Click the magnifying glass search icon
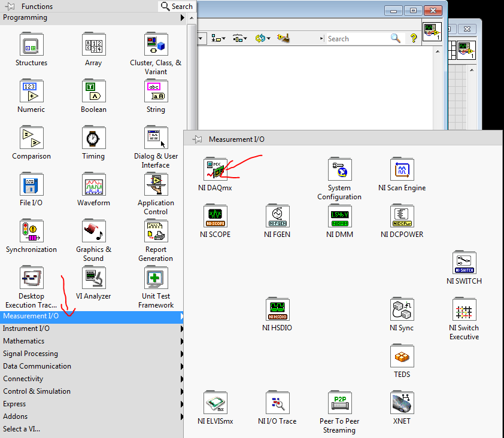This screenshot has height=438, width=504. point(396,38)
